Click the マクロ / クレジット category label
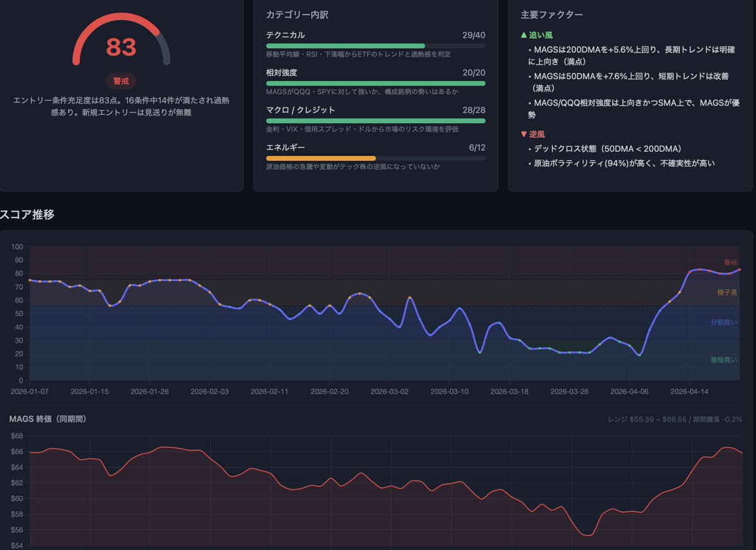 (301, 110)
